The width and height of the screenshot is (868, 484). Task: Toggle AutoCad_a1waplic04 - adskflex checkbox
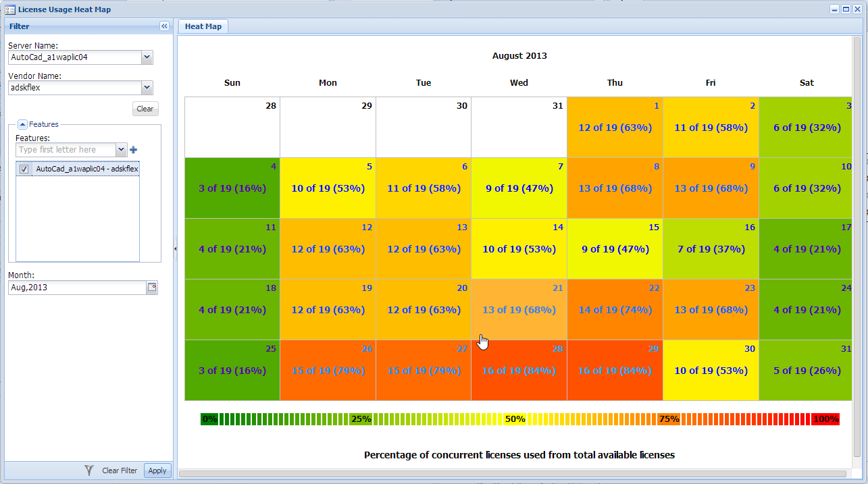24,169
